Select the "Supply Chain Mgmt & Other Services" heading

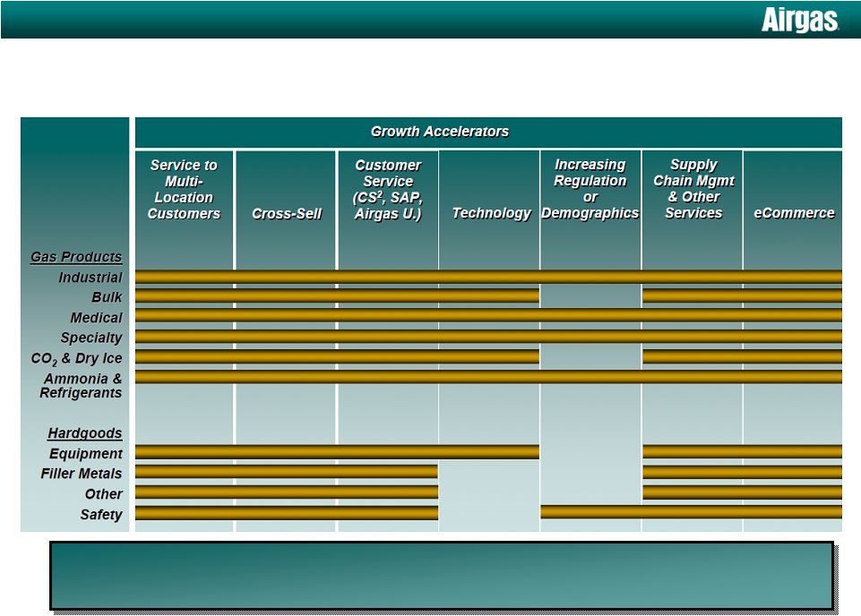click(693, 189)
